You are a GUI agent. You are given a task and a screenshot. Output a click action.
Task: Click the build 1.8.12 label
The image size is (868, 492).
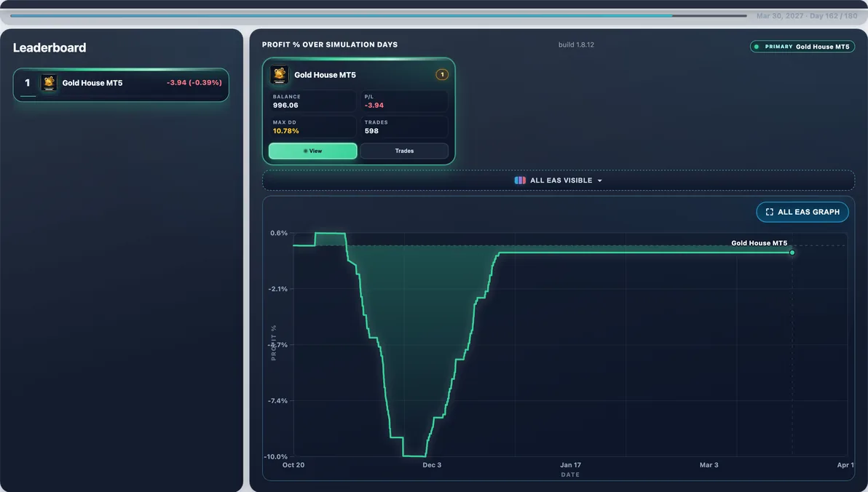click(576, 45)
